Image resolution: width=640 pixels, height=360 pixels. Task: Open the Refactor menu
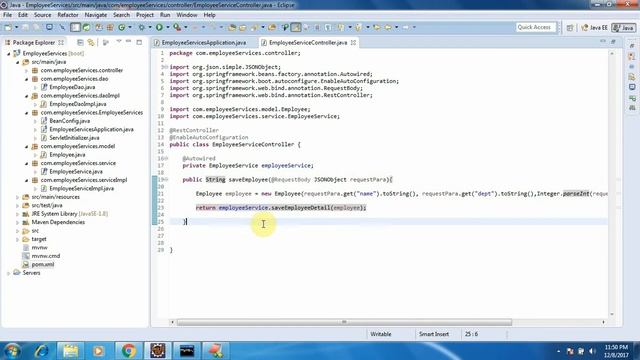click(x=68, y=15)
